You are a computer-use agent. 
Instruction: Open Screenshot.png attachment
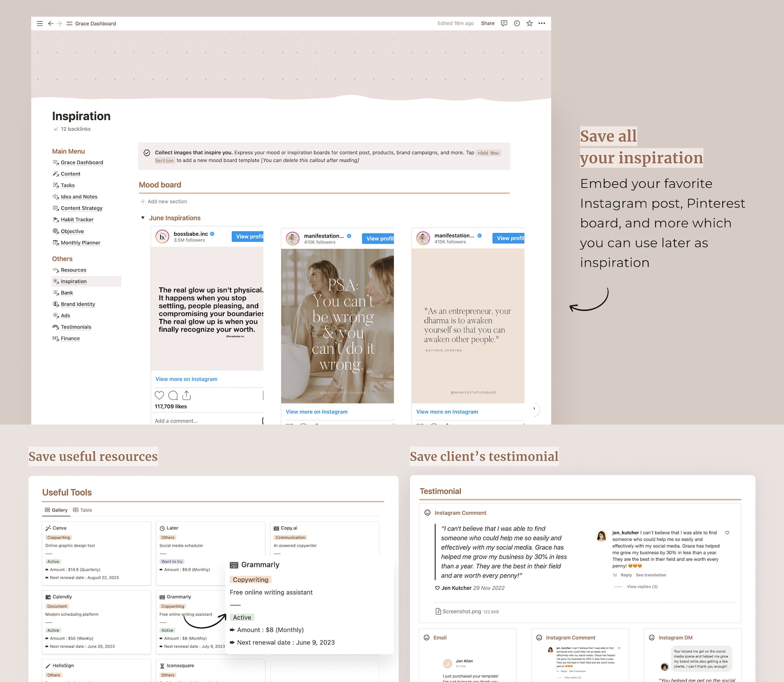coord(467,611)
